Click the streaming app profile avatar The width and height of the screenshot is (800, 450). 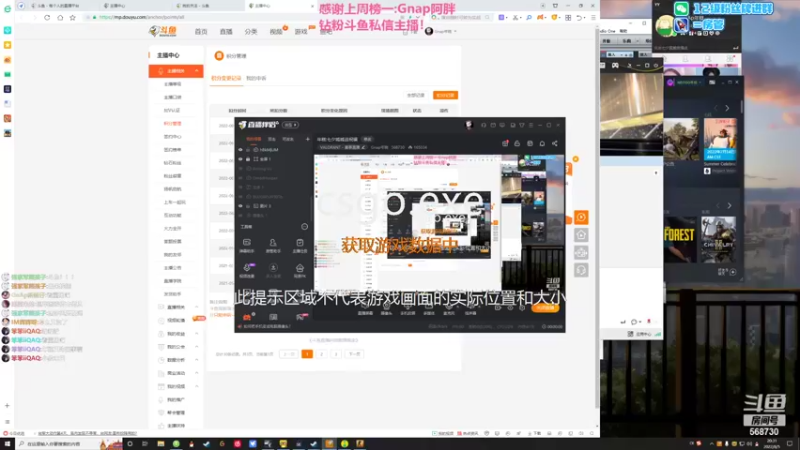point(468,125)
